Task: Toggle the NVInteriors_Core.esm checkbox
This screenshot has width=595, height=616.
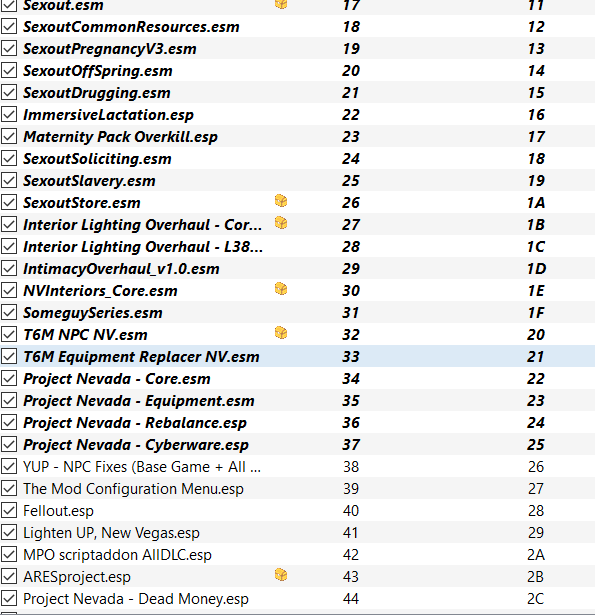Action: click(x=9, y=290)
